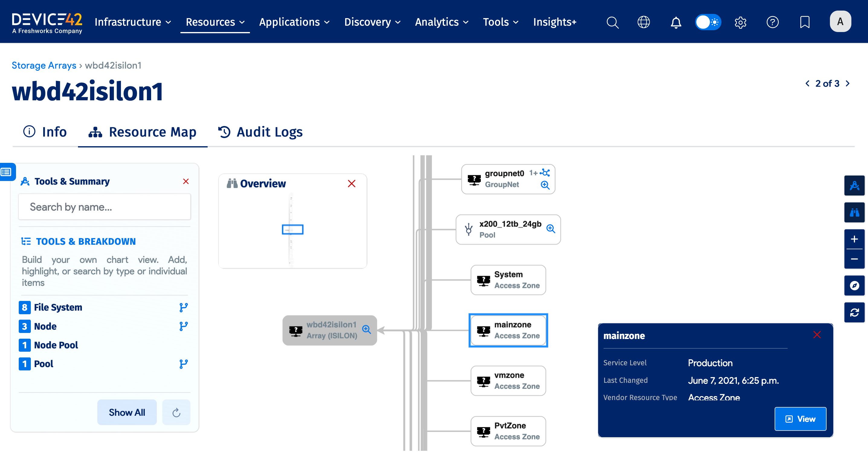Open the Tools & Summary compass icon in right sidebar
This screenshot has width=868, height=452.
(x=854, y=185)
